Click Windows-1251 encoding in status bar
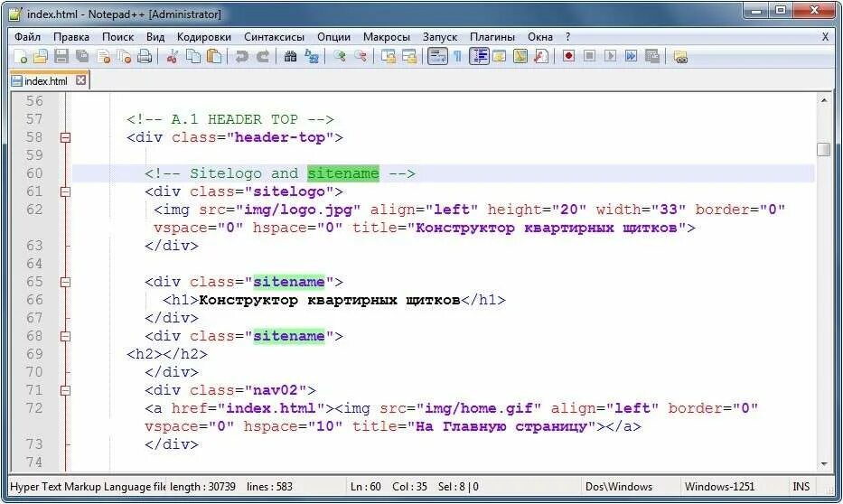The height and width of the screenshot is (504, 843). [x=719, y=487]
